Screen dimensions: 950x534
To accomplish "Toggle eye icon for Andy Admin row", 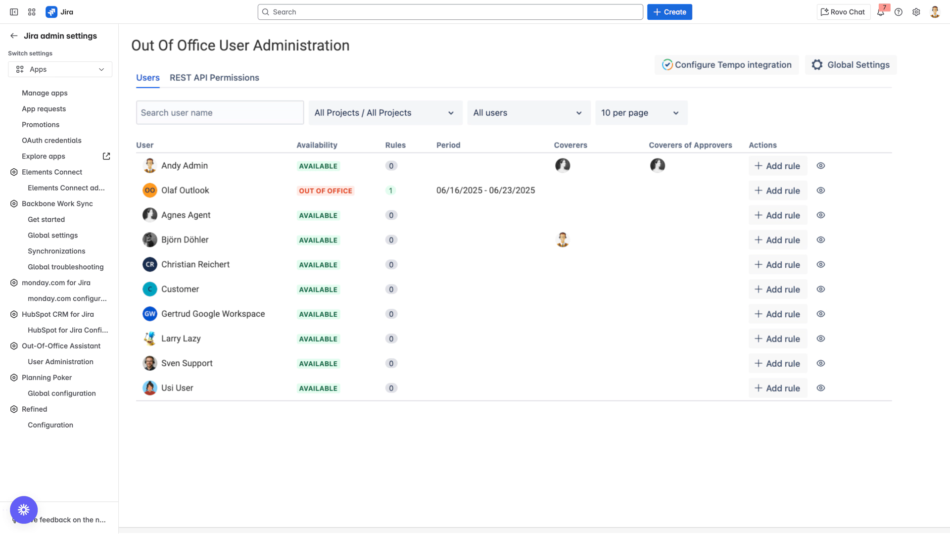I will 821,166.
